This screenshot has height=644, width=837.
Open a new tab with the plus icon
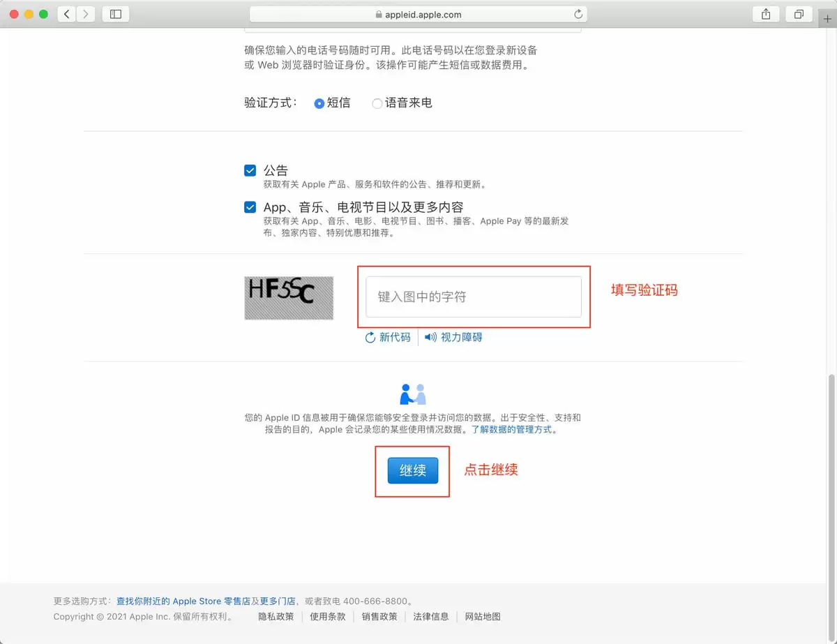827,20
